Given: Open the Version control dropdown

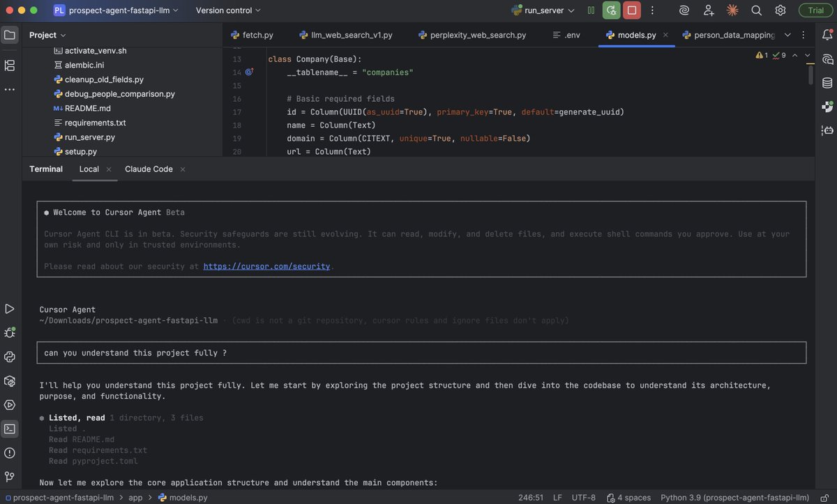Looking at the screenshot, I should tap(228, 10).
